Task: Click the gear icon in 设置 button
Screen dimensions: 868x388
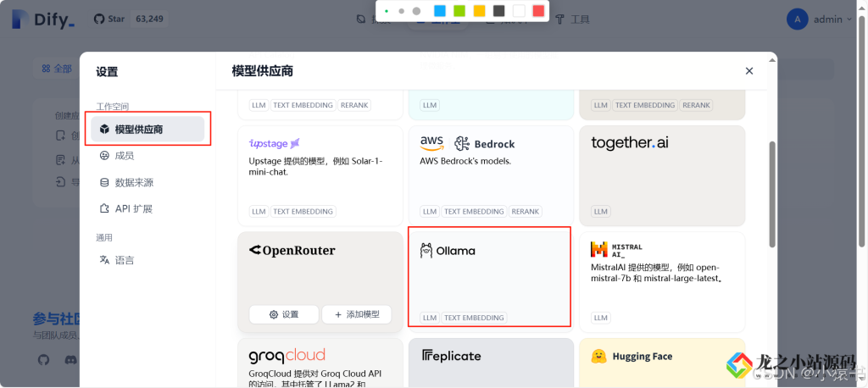Action: pyautogui.click(x=274, y=314)
